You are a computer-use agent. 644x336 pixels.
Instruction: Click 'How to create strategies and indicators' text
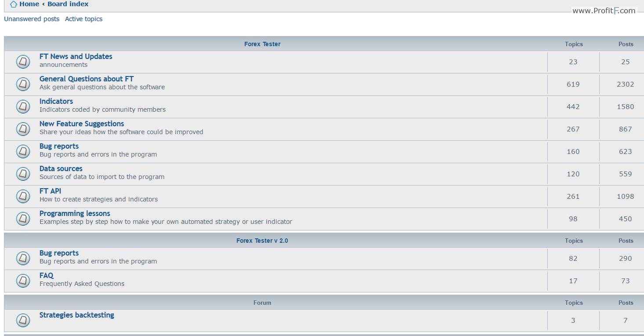pyautogui.click(x=99, y=199)
